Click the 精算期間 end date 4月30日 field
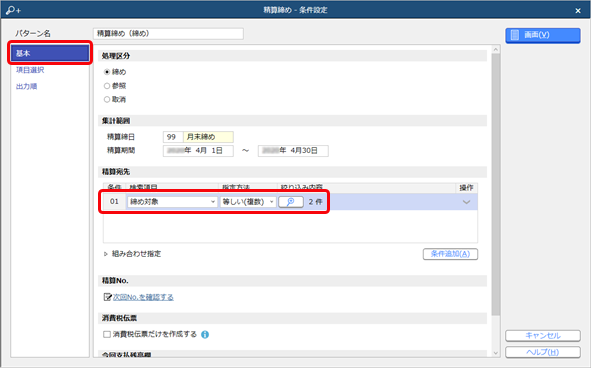591x368 pixels. (293, 151)
